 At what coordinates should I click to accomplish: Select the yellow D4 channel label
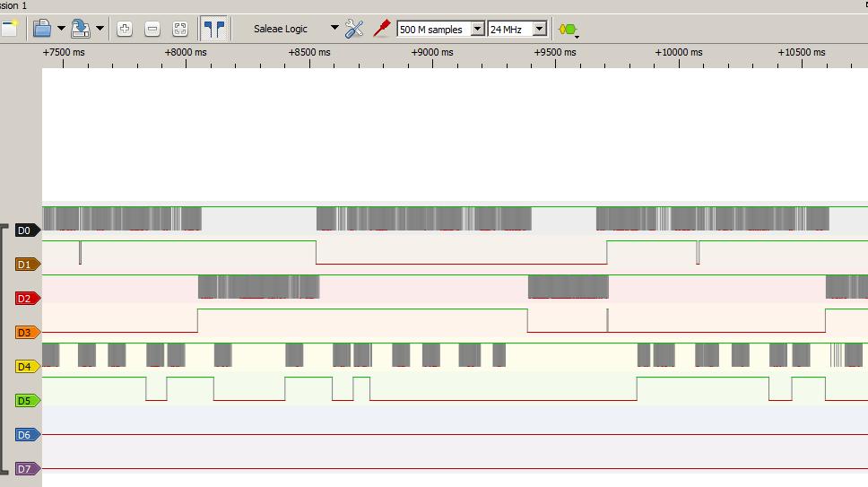point(27,367)
